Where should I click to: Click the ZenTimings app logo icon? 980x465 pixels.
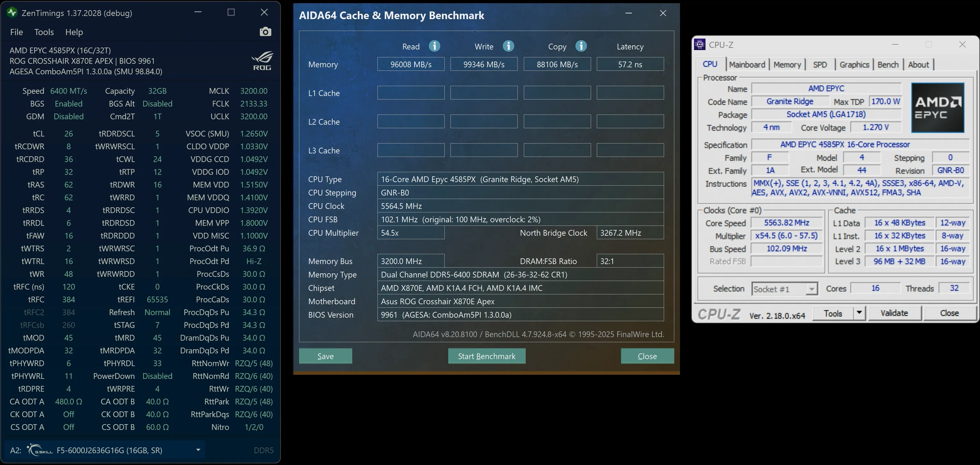point(12,12)
